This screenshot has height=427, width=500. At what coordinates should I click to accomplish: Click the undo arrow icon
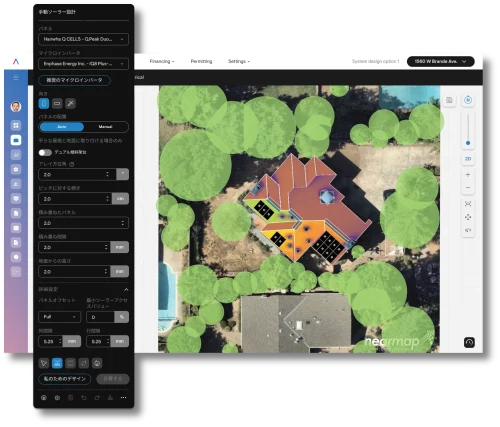point(84,398)
